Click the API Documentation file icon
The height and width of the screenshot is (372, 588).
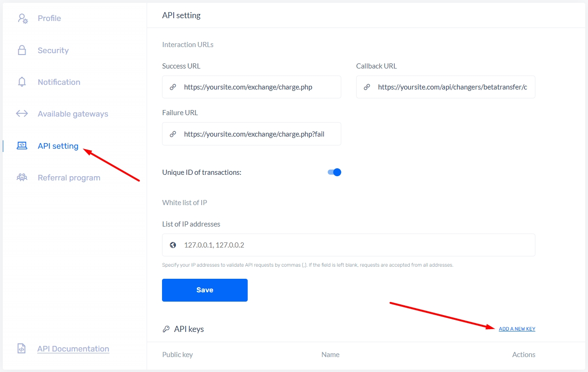[21, 349]
